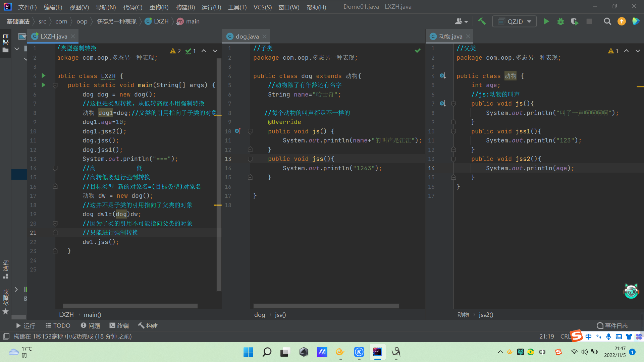The width and height of the screenshot is (644, 362).
Task: Click overridden gutter icon on 动物 class line
Action: (442, 76)
